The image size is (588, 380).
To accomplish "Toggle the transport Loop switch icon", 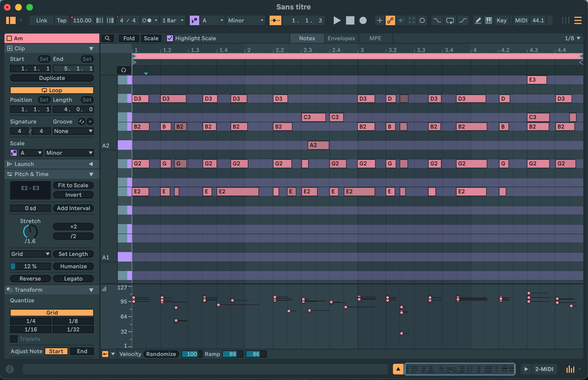I will [450, 20].
